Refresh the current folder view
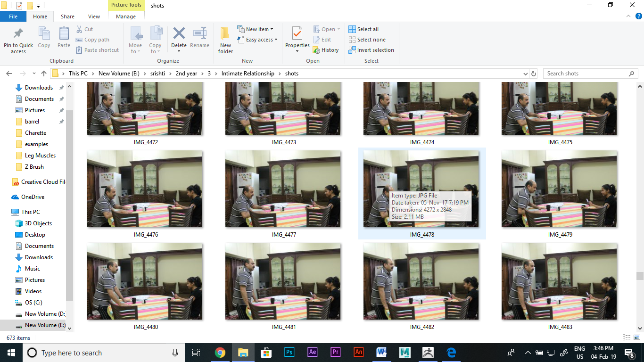 (534, 74)
